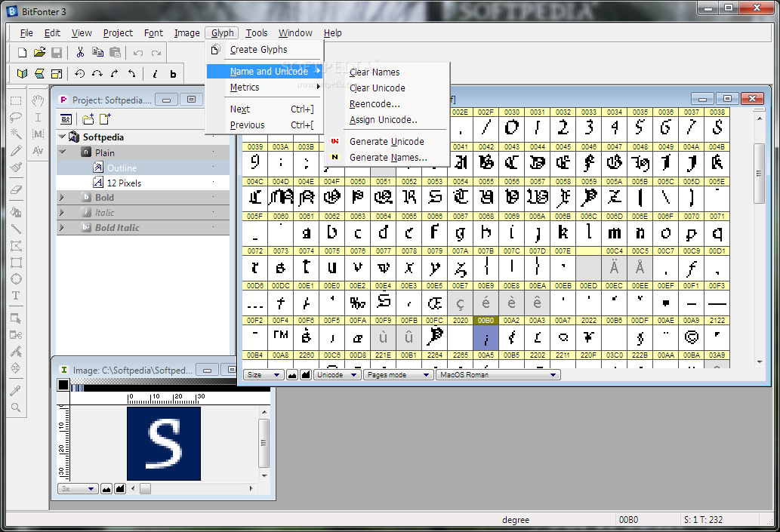The image size is (780, 532).
Task: Click the black foreground color swatch
Action: click(x=63, y=385)
